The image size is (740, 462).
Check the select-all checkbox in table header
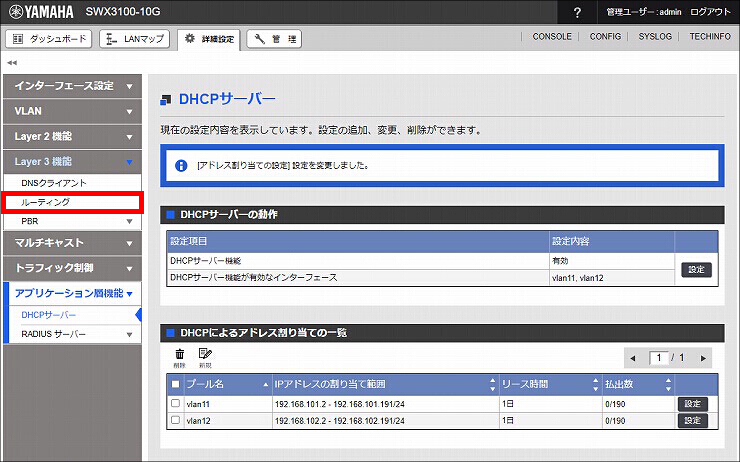tap(176, 384)
